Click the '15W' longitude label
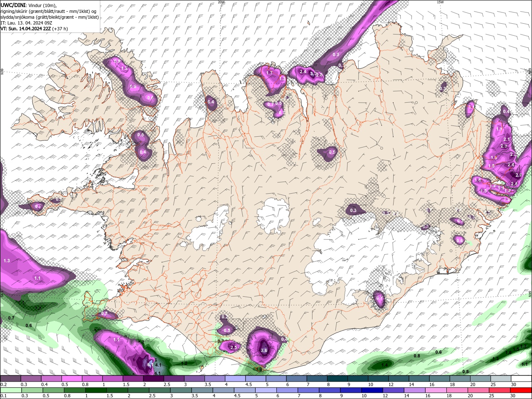 point(440,2)
